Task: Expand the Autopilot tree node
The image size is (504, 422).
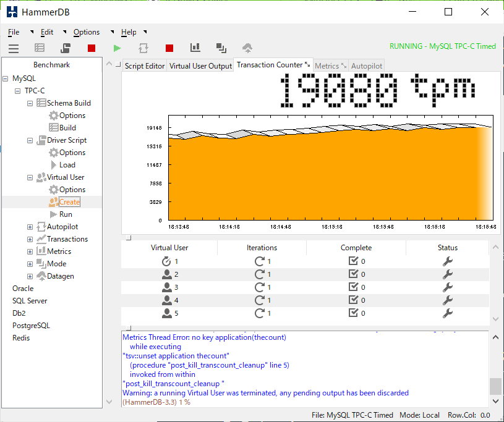Action: click(x=30, y=227)
